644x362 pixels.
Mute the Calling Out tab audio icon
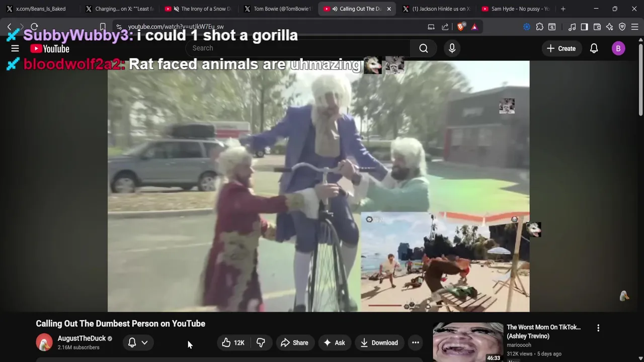pos(335,9)
